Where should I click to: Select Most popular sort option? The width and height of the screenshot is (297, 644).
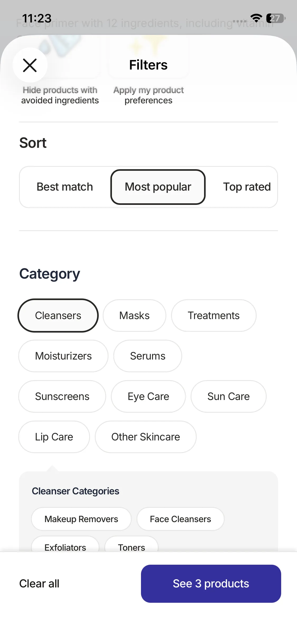coord(158,187)
